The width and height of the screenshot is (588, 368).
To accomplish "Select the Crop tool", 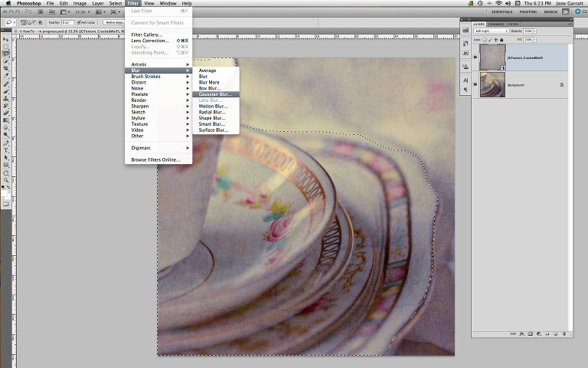I will 6,69.
